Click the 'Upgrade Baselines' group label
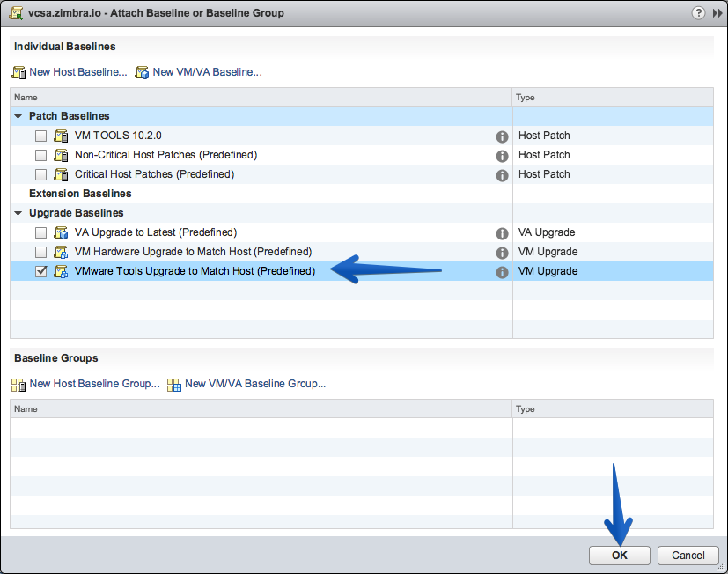Image resolution: width=728 pixels, height=574 pixels. click(76, 213)
